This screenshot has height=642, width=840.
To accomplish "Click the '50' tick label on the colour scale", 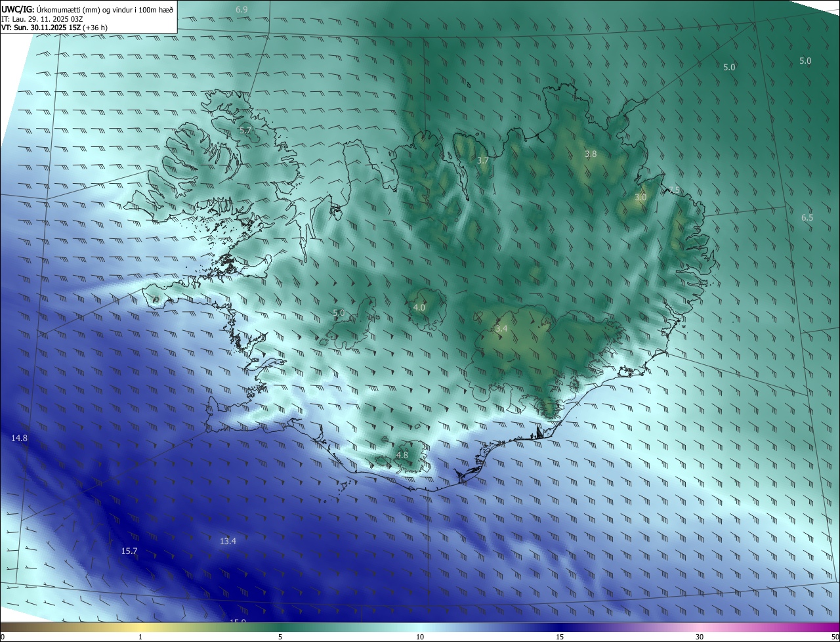I will 835,637.
